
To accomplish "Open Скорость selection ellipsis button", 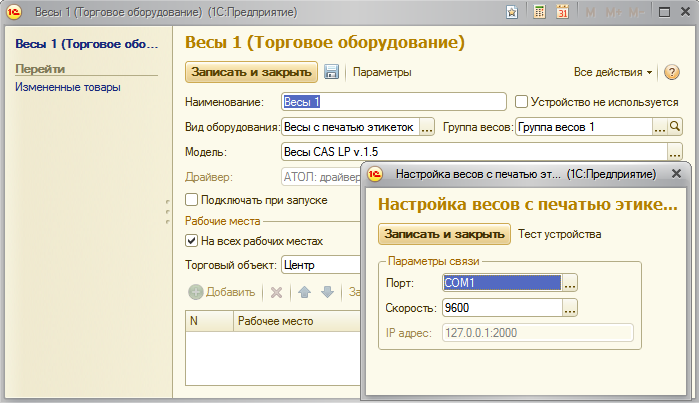I will 570,308.
